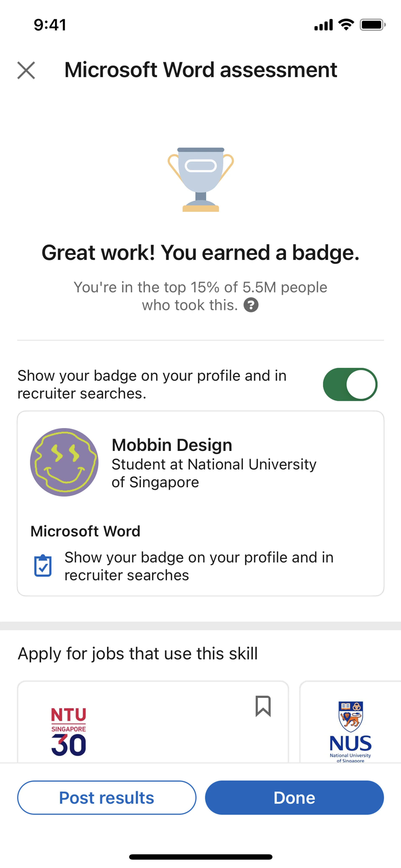401x868 pixels.
Task: Save the NTU Singapore job with bookmark
Action: (263, 706)
